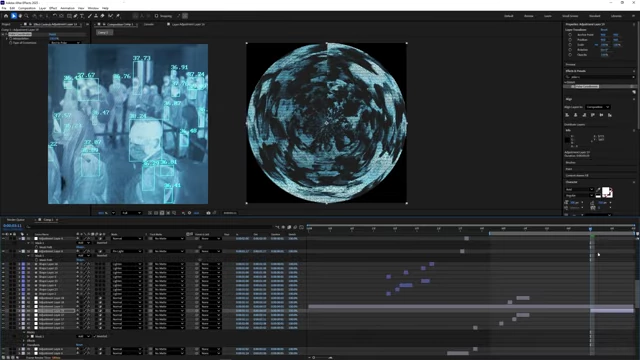
Task: Select the Type (T) tool
Action: coord(82,16)
